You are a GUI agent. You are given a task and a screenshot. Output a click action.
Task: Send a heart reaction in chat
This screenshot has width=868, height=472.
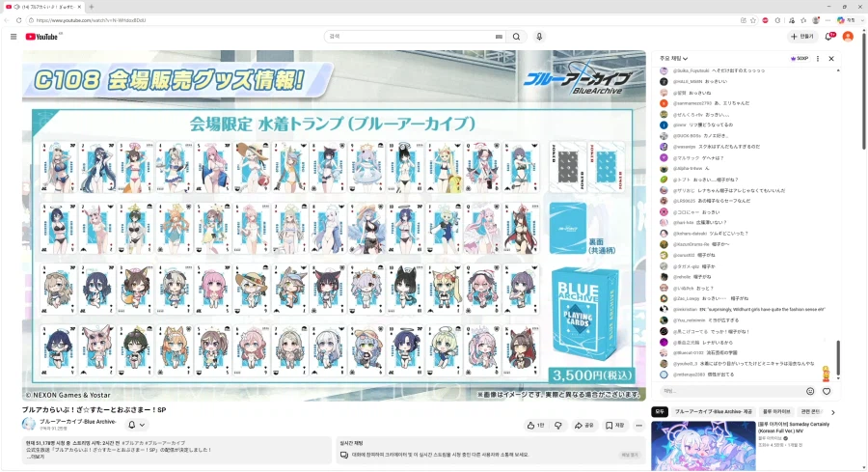point(827,391)
